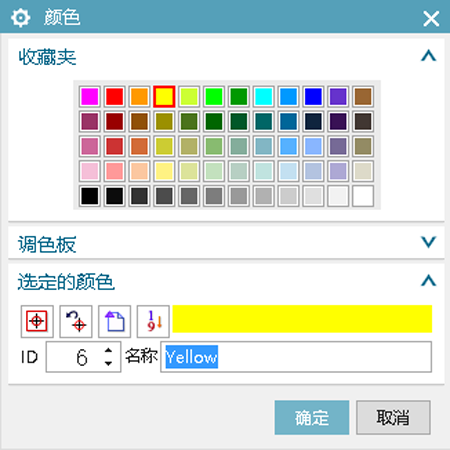Image resolution: width=450 pixels, height=450 pixels.
Task: Decrease the color ID value
Action: tap(108, 363)
